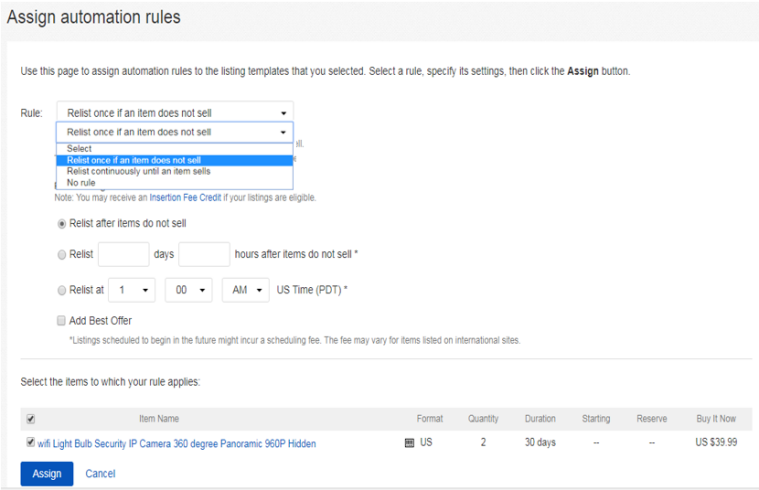Image resolution: width=759 pixels, height=490 pixels.
Task: Click the Assign button
Action: coord(46,473)
